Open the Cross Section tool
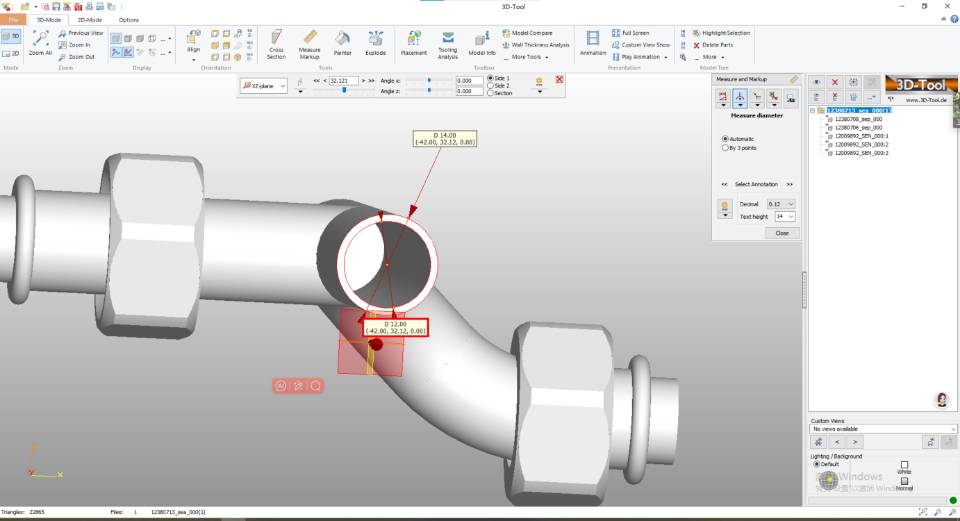The height and width of the screenshot is (521, 960). coord(276,43)
